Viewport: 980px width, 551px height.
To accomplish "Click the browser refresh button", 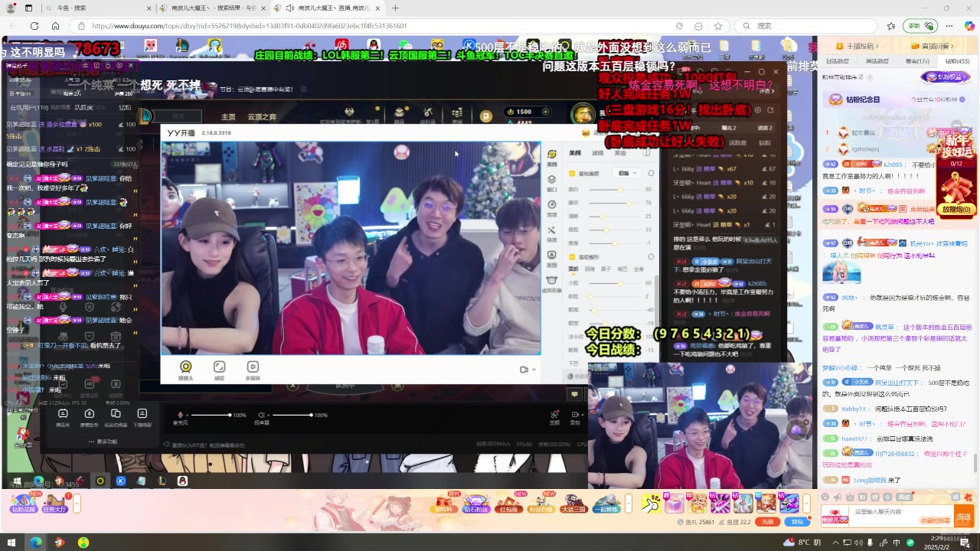I will tap(34, 26).
